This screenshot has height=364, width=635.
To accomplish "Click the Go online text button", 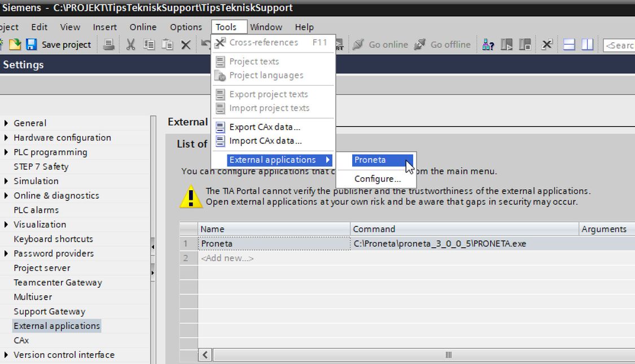I will [x=388, y=45].
